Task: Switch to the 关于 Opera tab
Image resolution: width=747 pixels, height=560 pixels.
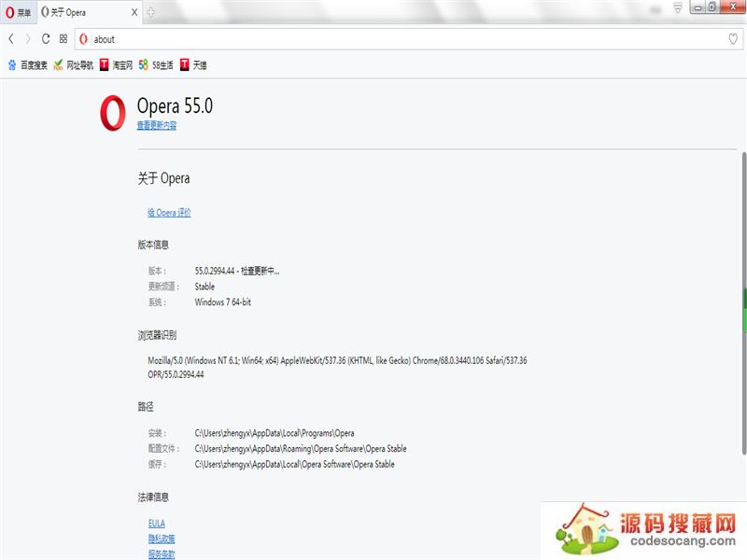Action: point(82,13)
